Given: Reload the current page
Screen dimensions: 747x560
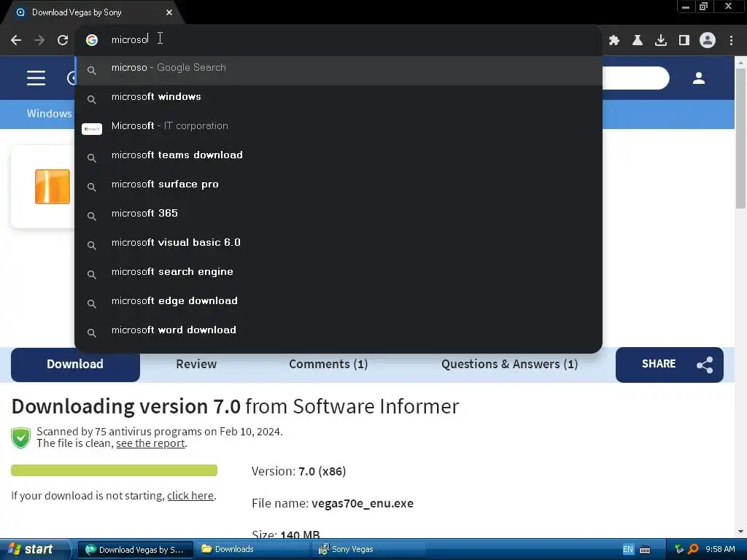Looking at the screenshot, I should (x=63, y=40).
